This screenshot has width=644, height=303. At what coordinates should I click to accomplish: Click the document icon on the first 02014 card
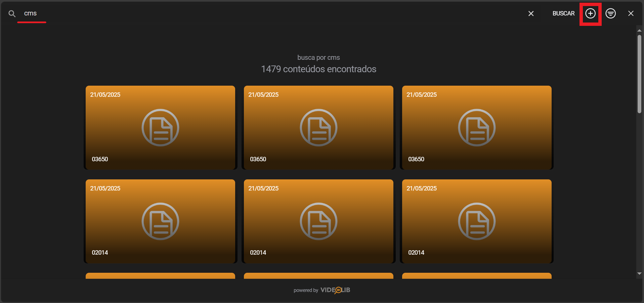(x=160, y=221)
